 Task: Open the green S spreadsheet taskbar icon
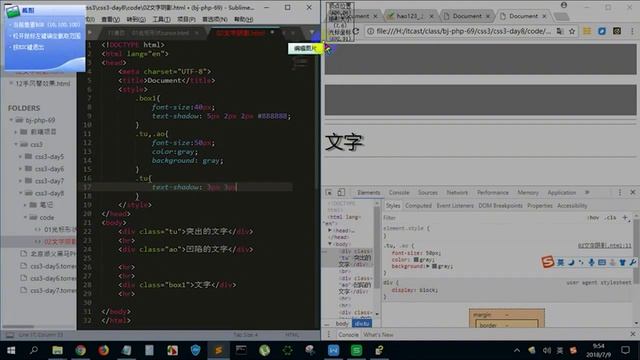point(356,350)
